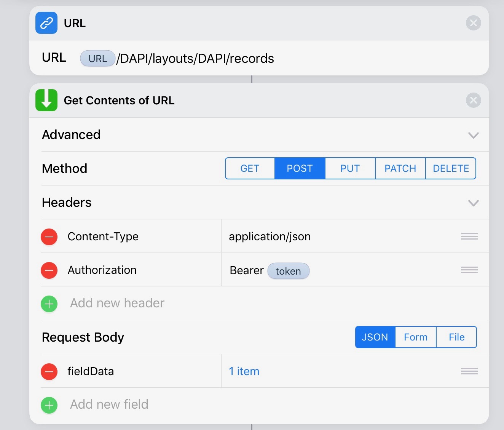
Task: Tap the token variable in Authorization value
Action: [x=288, y=271]
